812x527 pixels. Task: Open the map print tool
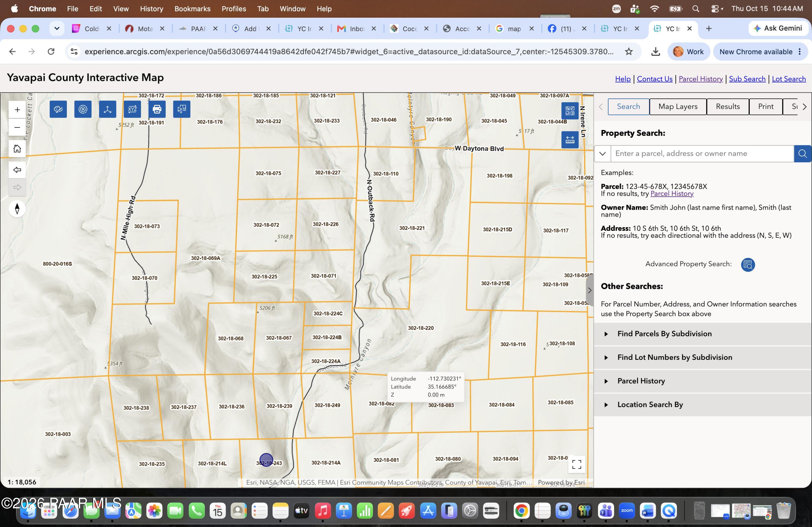pyautogui.click(x=157, y=109)
